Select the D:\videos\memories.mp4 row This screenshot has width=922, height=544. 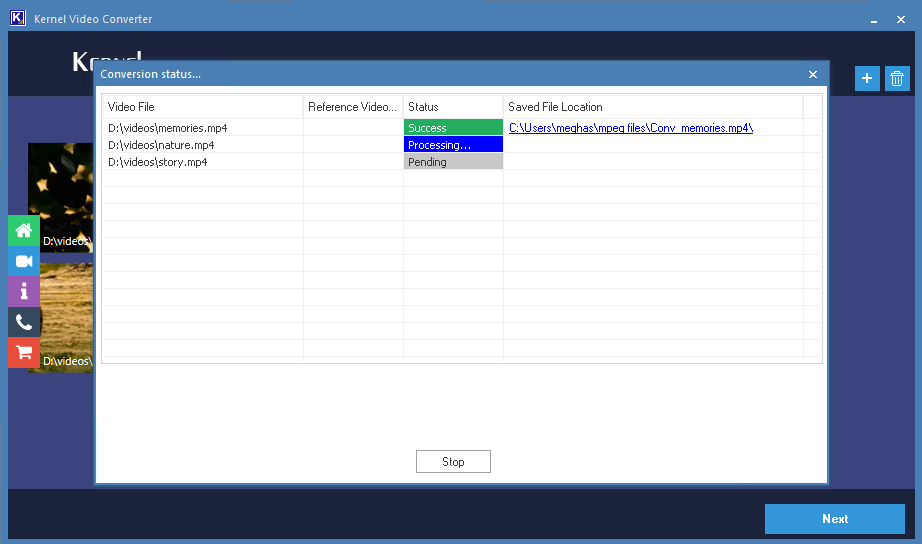(x=462, y=128)
